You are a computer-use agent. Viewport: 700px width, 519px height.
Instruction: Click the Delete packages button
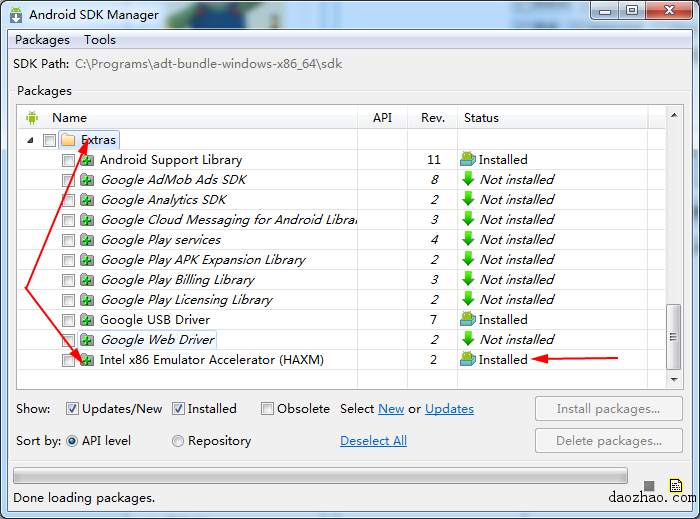point(608,440)
